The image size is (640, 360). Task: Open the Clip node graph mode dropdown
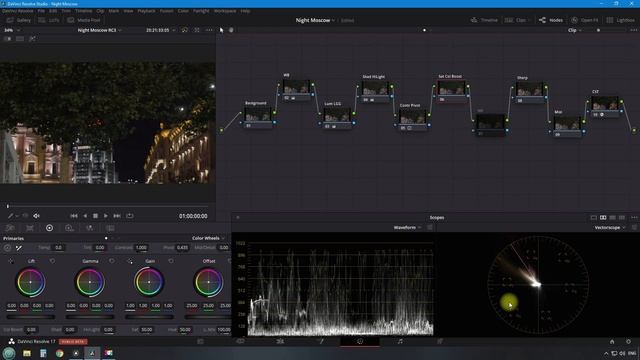575,30
